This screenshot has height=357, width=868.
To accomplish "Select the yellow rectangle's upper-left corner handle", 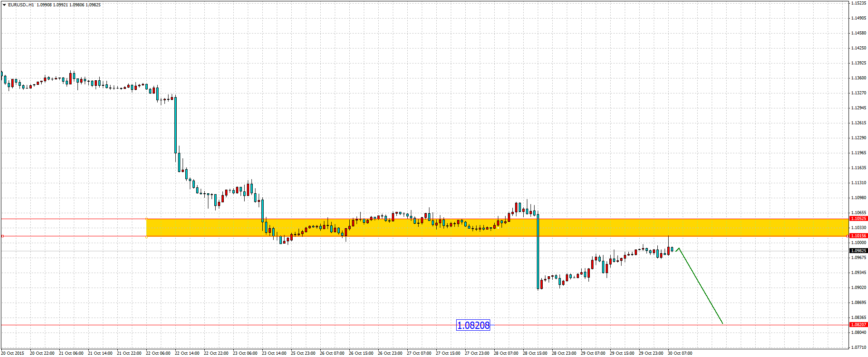I will click(146, 219).
